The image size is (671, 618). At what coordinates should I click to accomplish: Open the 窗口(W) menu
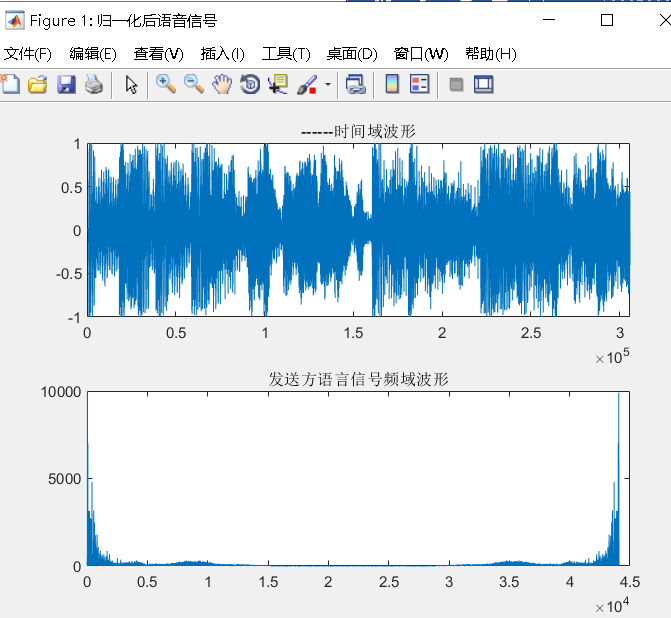point(421,54)
